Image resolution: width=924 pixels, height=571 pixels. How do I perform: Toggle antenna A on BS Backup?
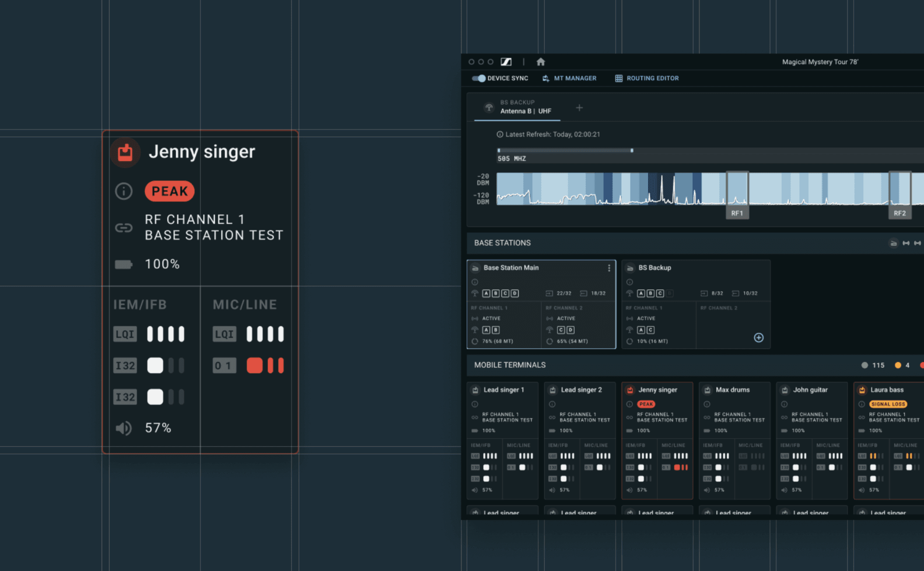[x=641, y=293]
